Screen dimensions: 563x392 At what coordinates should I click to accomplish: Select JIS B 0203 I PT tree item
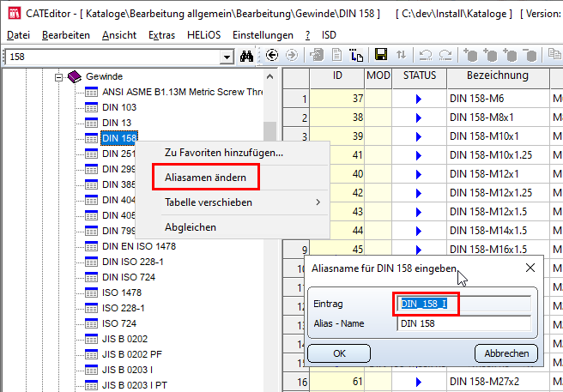[135, 385]
